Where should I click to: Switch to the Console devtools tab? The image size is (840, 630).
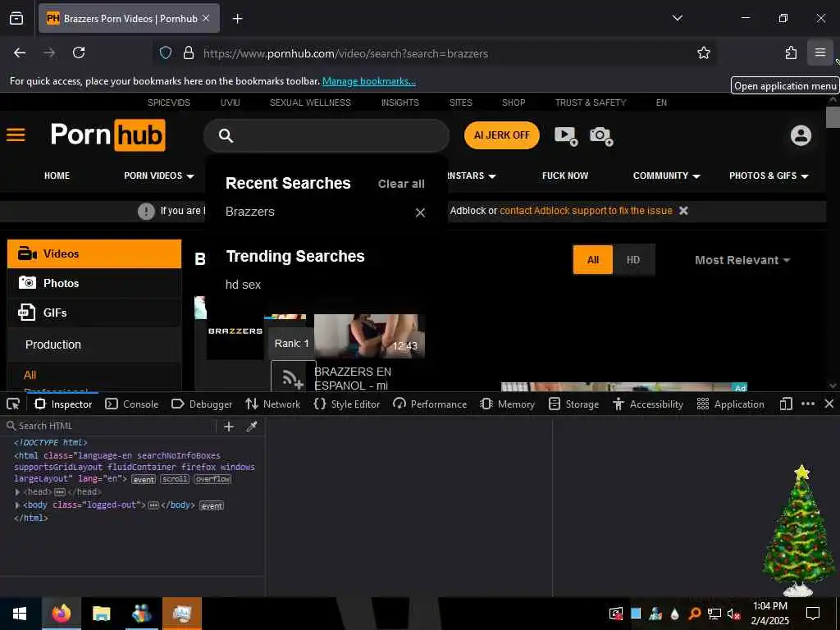click(x=132, y=404)
